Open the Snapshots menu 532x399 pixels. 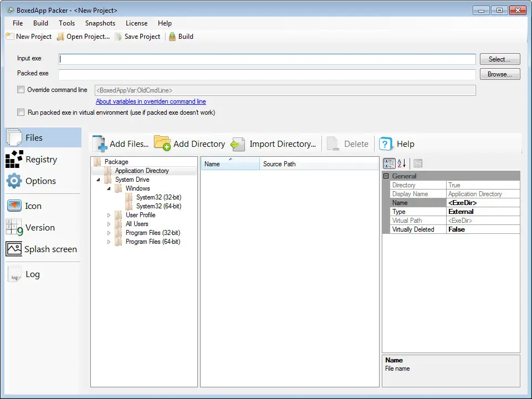[100, 23]
